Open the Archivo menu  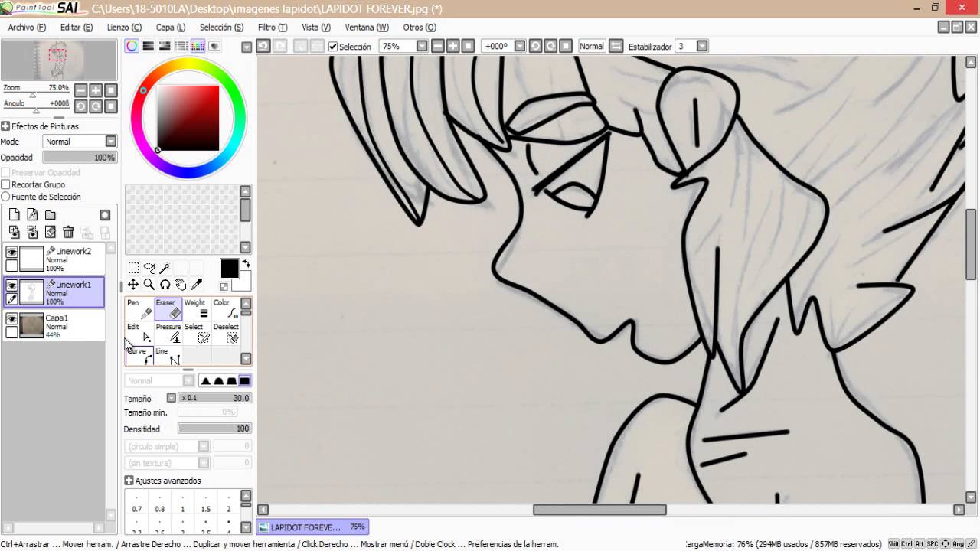[27, 27]
